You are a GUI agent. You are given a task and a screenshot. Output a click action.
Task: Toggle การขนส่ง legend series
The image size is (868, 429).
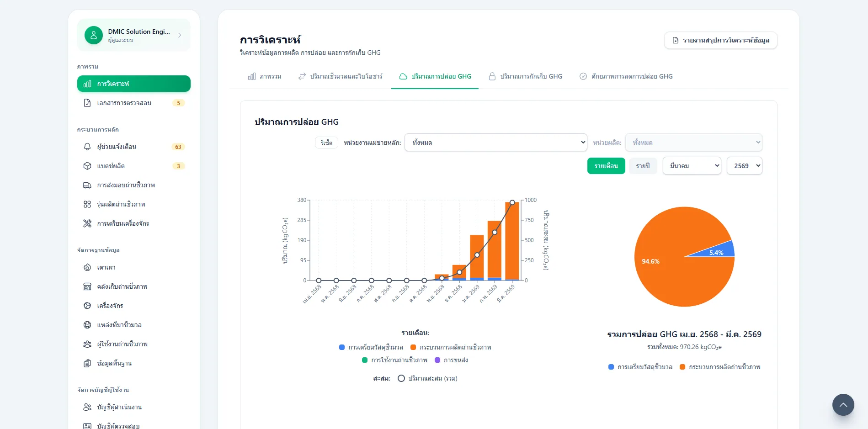(451, 360)
